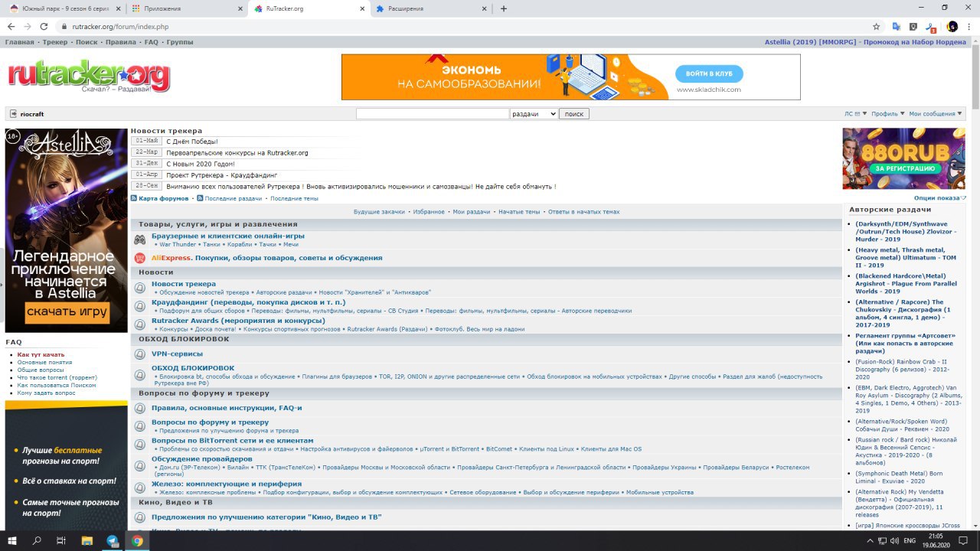Click forum icon beside VPN-сервисы

click(140, 354)
